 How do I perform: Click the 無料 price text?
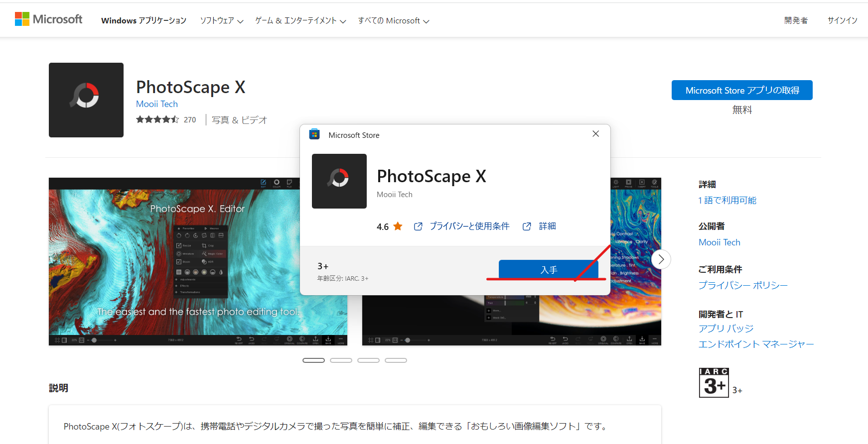pos(742,110)
